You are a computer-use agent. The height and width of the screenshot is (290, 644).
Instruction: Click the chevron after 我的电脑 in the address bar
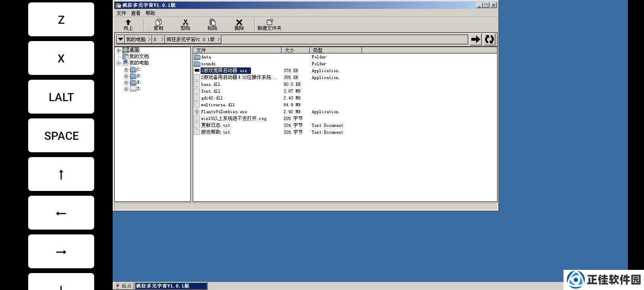(149, 39)
